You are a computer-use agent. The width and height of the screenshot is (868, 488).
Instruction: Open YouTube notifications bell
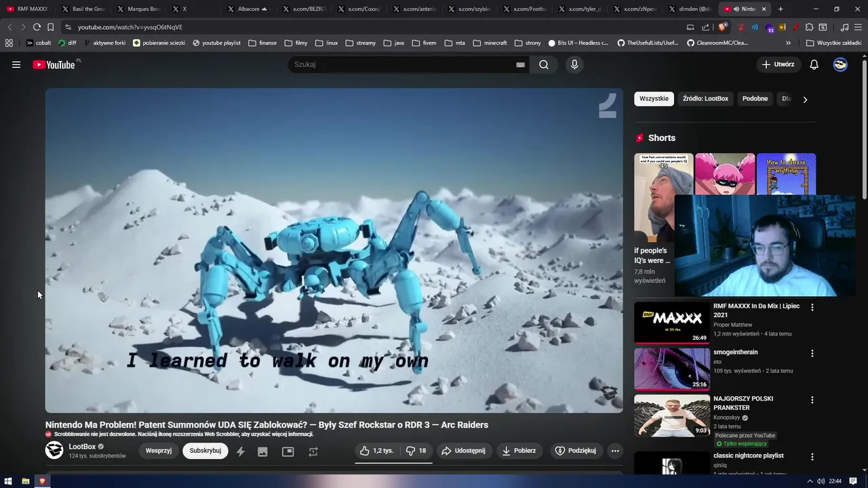[x=814, y=64]
